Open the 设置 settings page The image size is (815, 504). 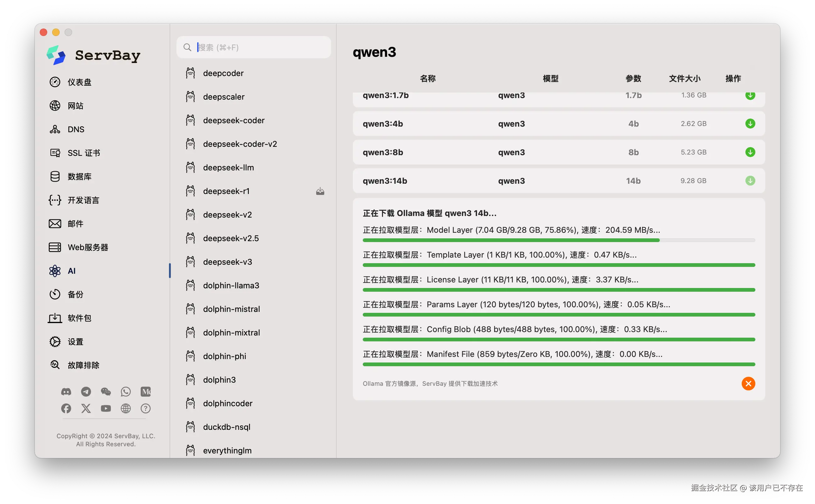tap(75, 342)
